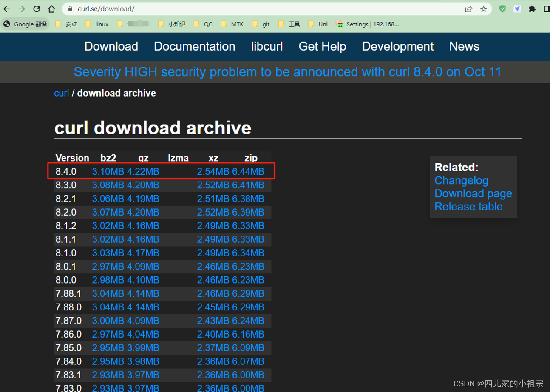Download 7.84.0 xz 2.36MB
This screenshot has height=392, width=550.
pyautogui.click(x=213, y=361)
